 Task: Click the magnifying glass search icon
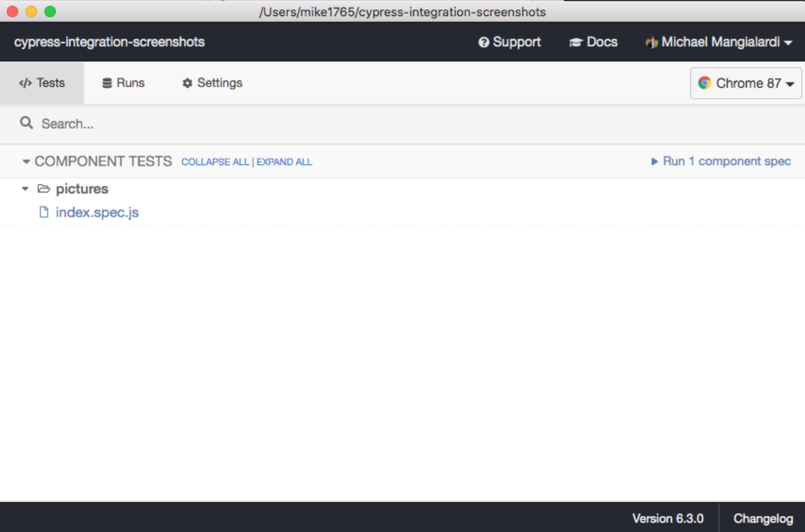point(26,123)
